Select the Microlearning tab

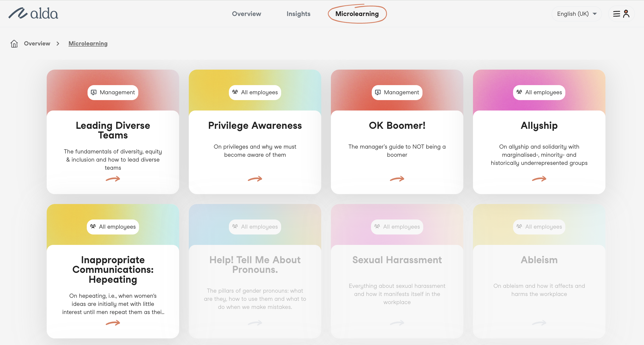[x=357, y=14]
